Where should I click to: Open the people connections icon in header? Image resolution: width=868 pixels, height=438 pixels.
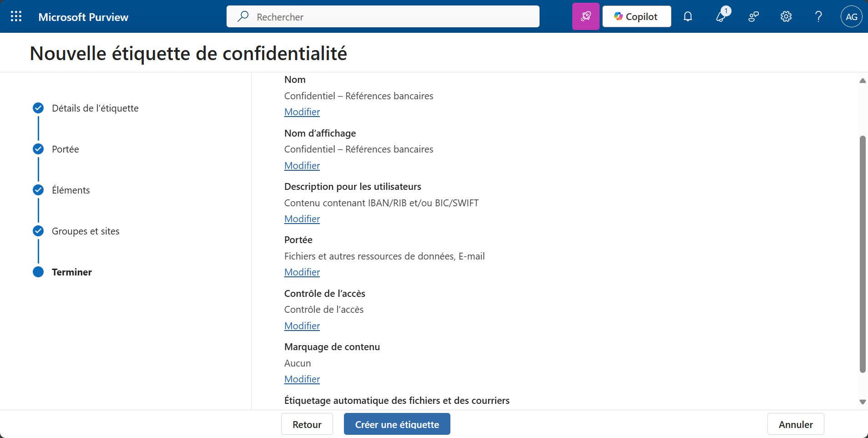753,17
